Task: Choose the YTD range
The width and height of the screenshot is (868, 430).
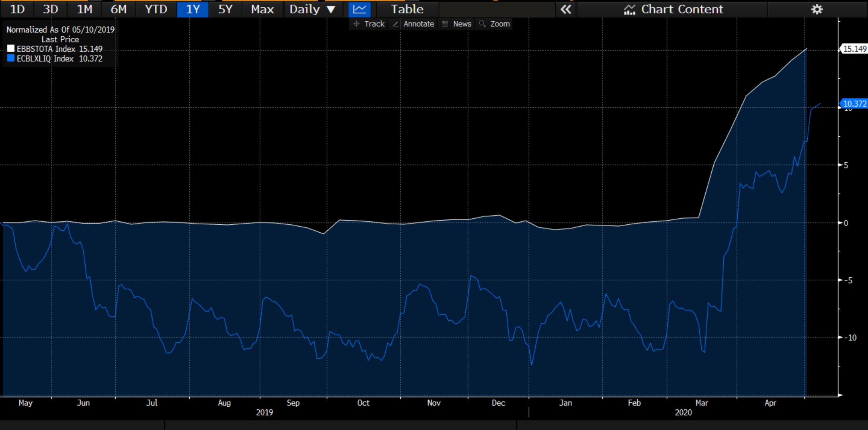Action: tap(156, 9)
